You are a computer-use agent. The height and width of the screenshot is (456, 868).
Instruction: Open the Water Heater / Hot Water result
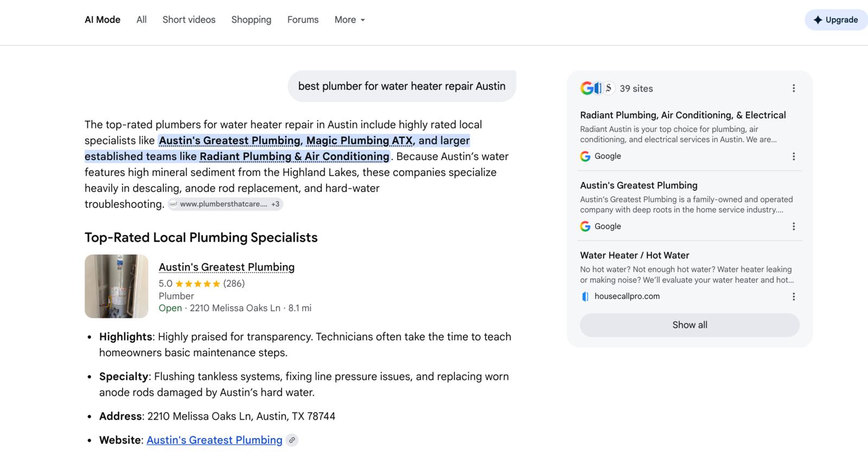[x=635, y=255]
